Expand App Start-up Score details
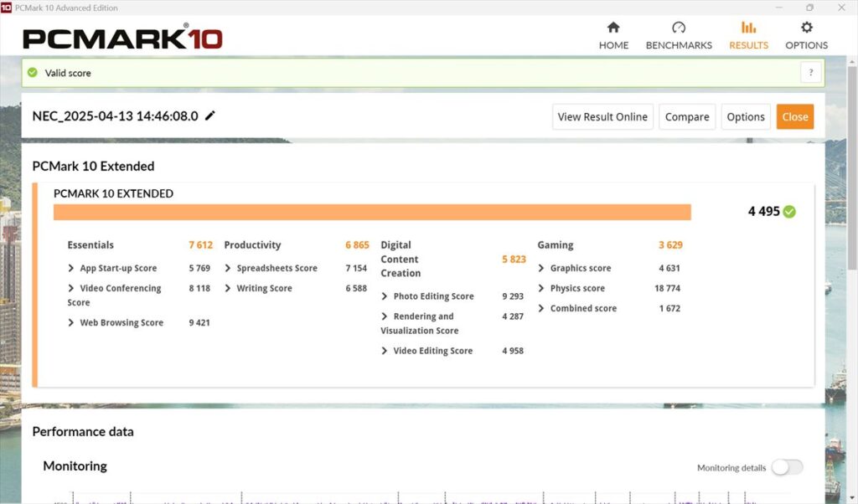 pyautogui.click(x=70, y=268)
